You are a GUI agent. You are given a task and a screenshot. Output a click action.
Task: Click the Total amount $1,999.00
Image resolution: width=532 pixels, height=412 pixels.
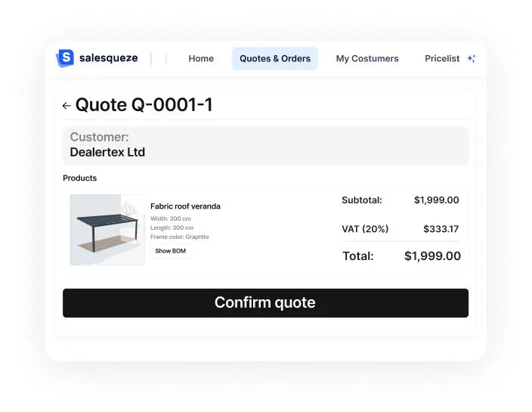[x=432, y=256]
